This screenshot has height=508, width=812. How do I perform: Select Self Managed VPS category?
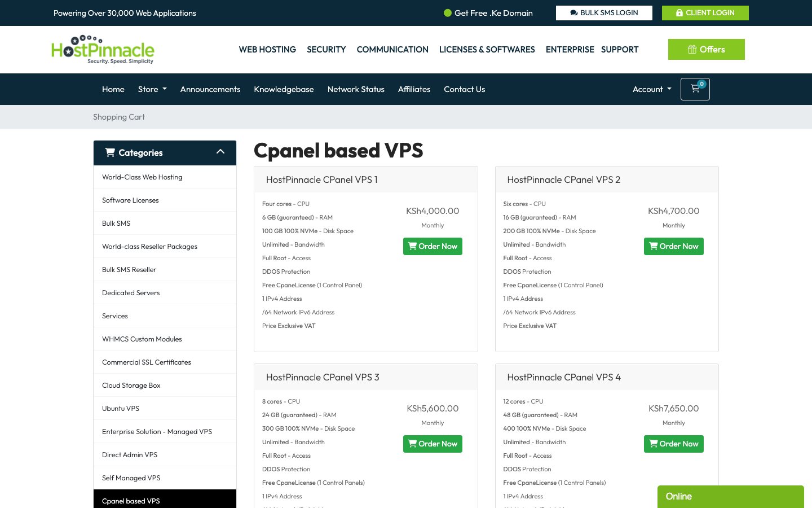click(x=165, y=478)
